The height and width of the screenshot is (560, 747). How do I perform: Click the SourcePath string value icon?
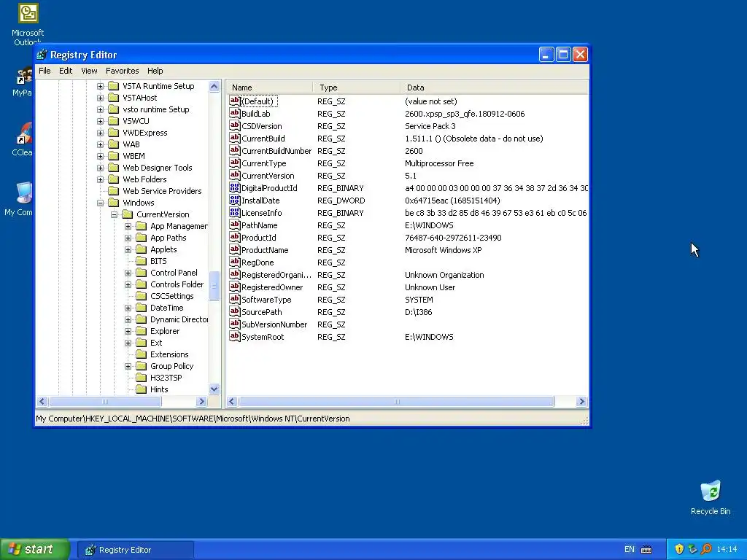(234, 311)
